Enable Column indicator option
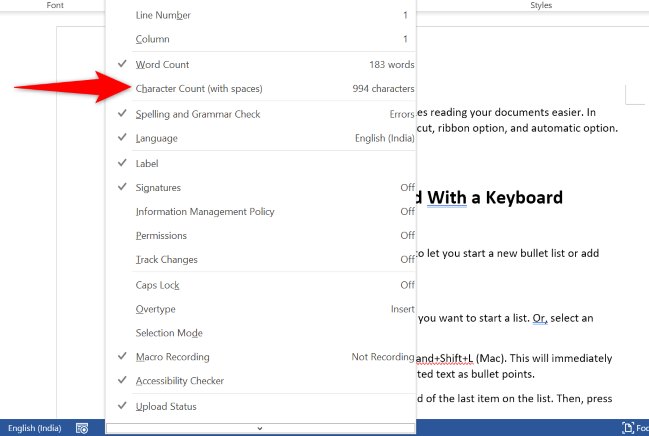This screenshot has width=649, height=436. (x=152, y=39)
